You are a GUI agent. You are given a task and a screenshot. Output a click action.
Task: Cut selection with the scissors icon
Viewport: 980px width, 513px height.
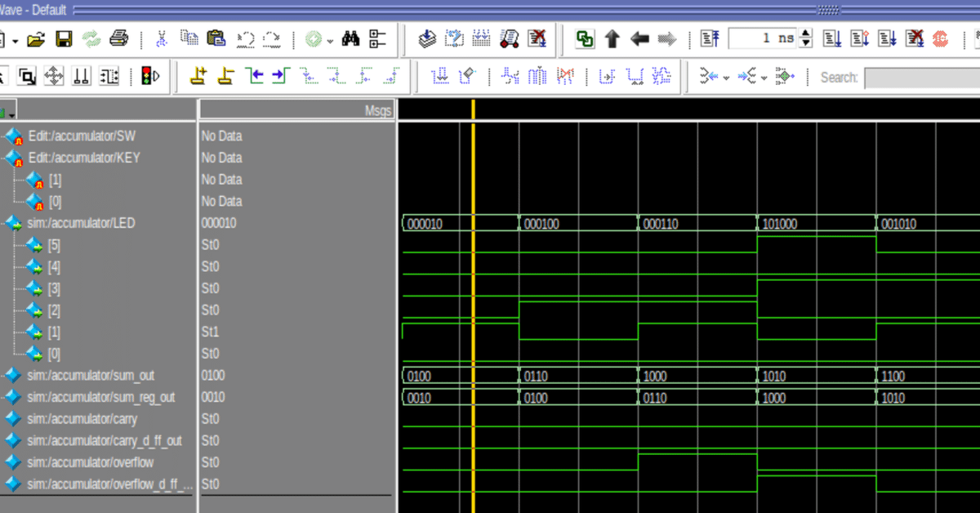[x=162, y=39]
